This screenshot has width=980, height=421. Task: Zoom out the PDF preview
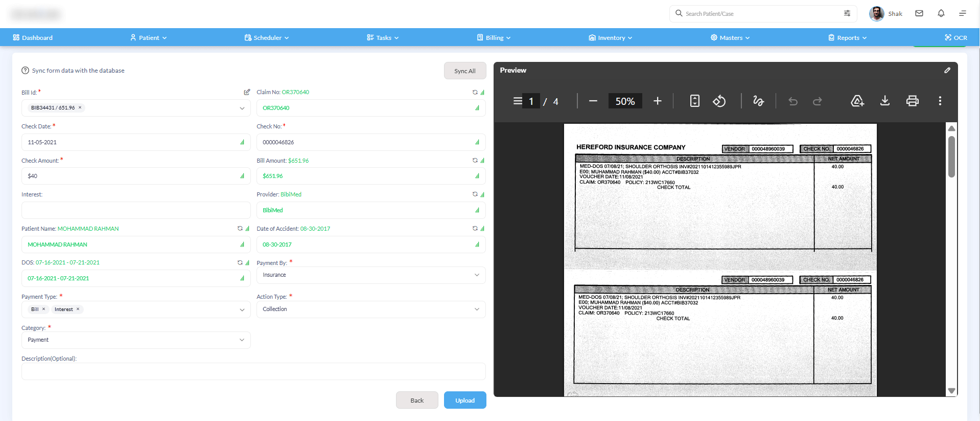coord(593,101)
